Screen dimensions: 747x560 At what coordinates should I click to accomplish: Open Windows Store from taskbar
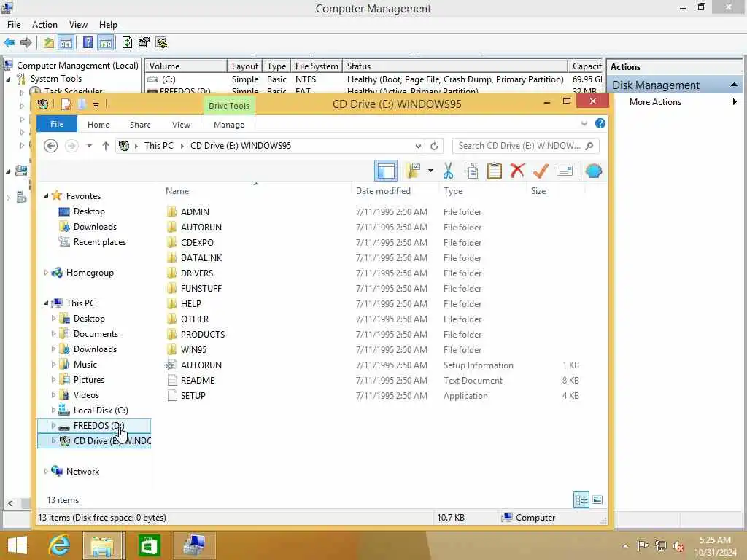tap(149, 545)
